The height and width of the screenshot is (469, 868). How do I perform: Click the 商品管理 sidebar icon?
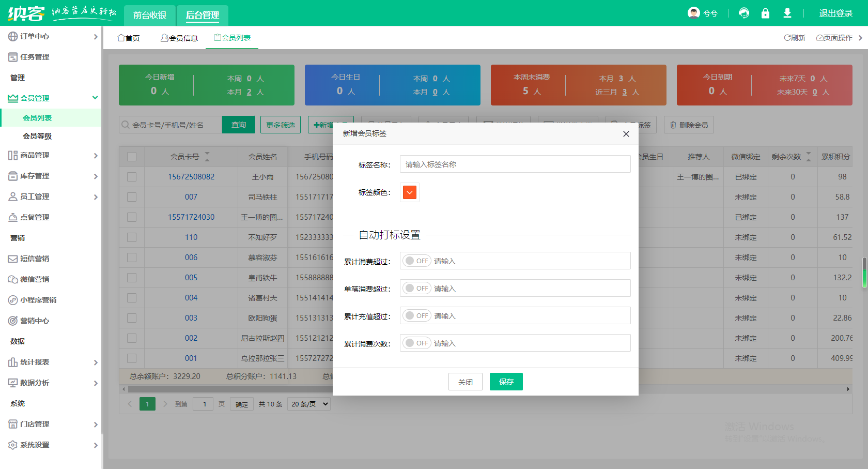point(13,155)
